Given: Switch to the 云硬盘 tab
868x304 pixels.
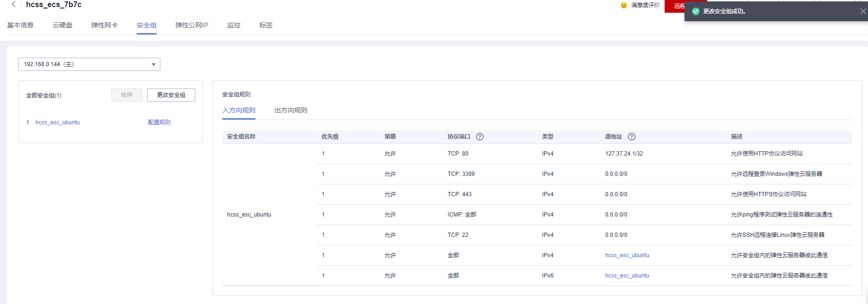Looking at the screenshot, I should point(62,25).
